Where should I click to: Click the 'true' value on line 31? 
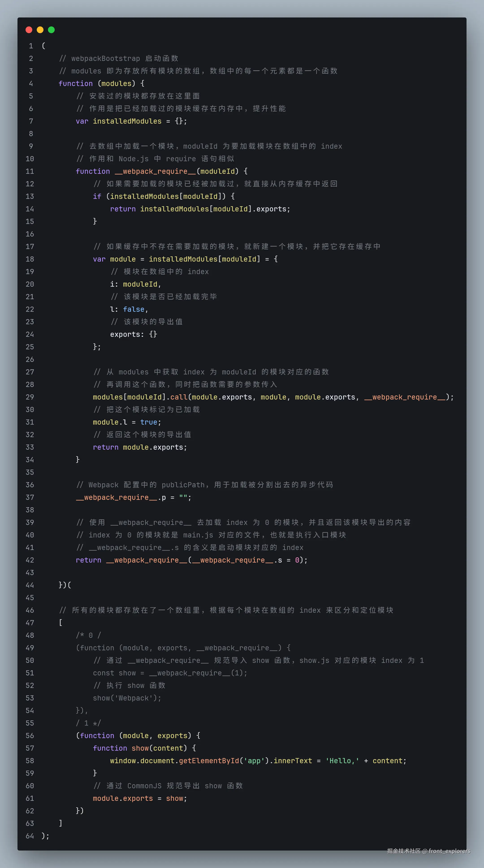point(149,422)
